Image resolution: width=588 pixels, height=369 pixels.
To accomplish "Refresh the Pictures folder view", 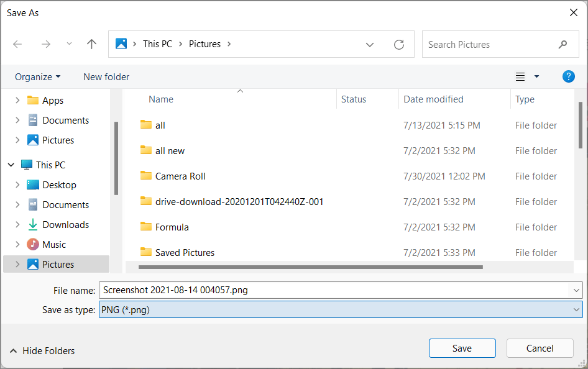I will (398, 44).
